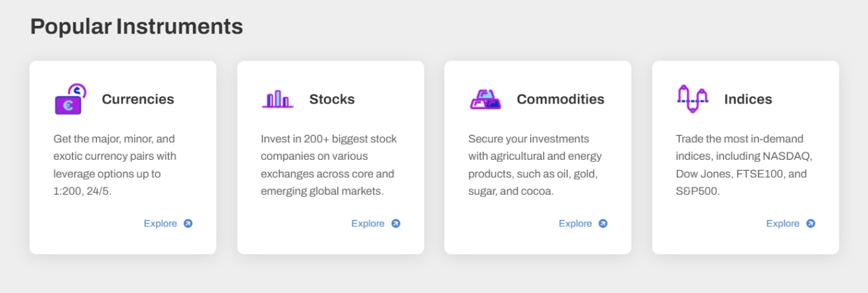Click the Currencies euro wallet icon
Screen dimensions: 868x293
(71, 99)
